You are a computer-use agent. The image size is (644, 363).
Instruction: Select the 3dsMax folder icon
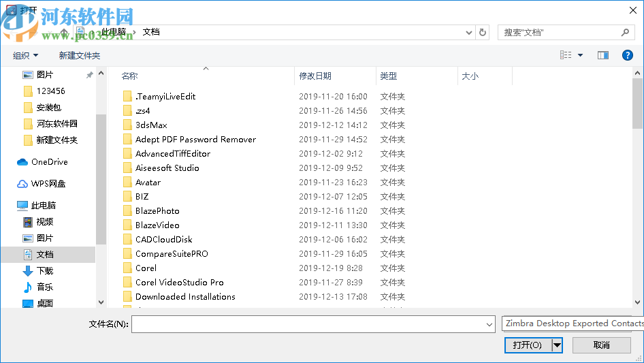[x=127, y=125]
